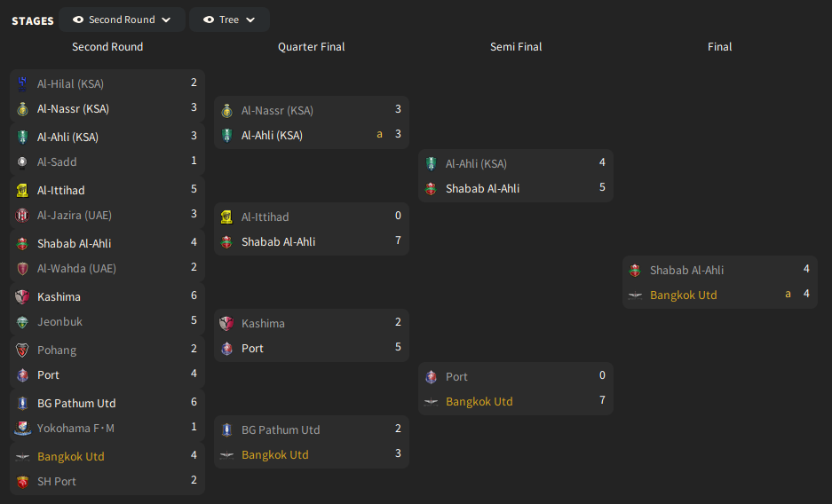Click Jeonbuk club badge icon
The height and width of the screenshot is (504, 832).
[x=22, y=322]
